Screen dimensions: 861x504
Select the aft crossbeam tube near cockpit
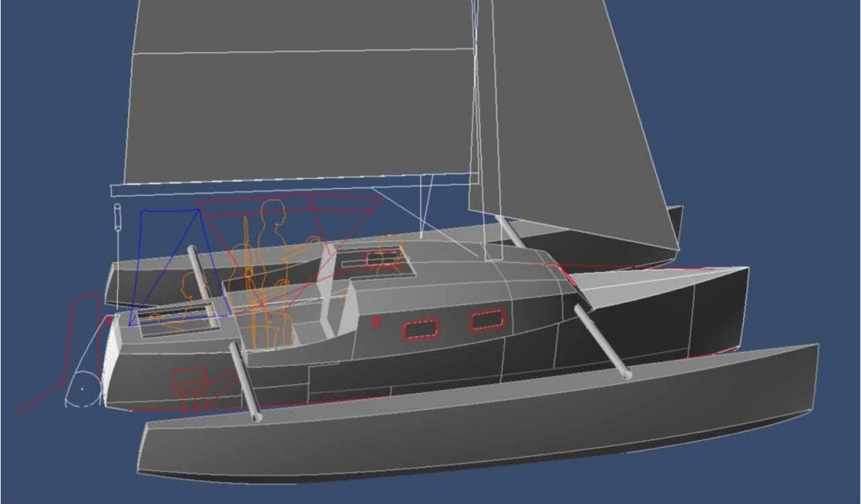[x=245, y=383]
